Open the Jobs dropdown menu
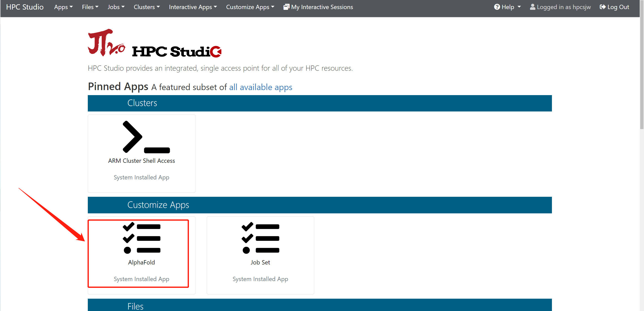 (x=116, y=7)
